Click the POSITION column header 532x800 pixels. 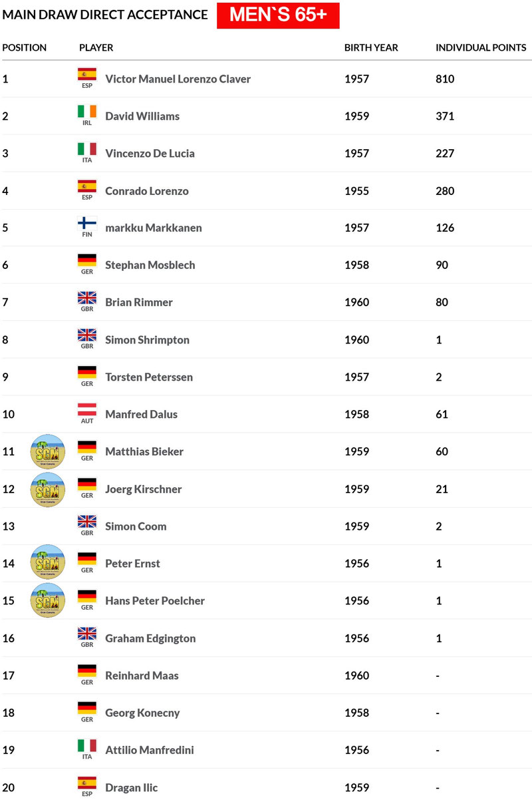(25, 48)
